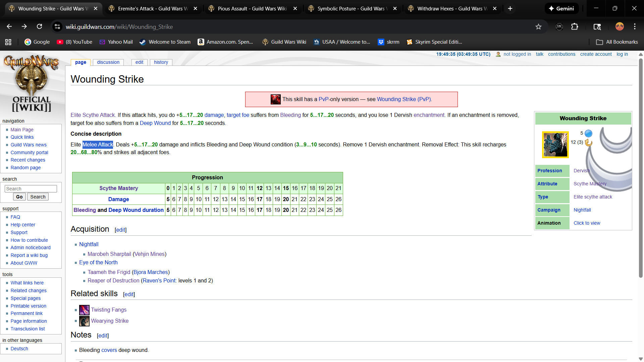
Task: Open the wiki edit tab
Action: tap(140, 62)
